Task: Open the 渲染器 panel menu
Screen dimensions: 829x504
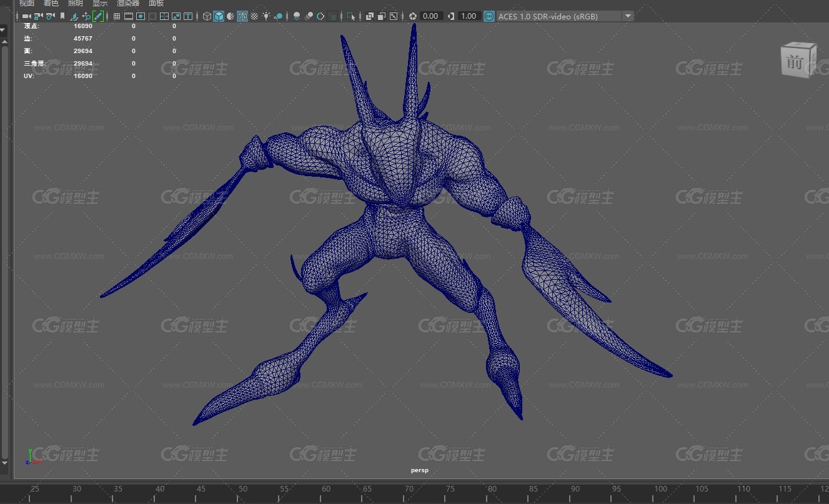Action: click(128, 3)
